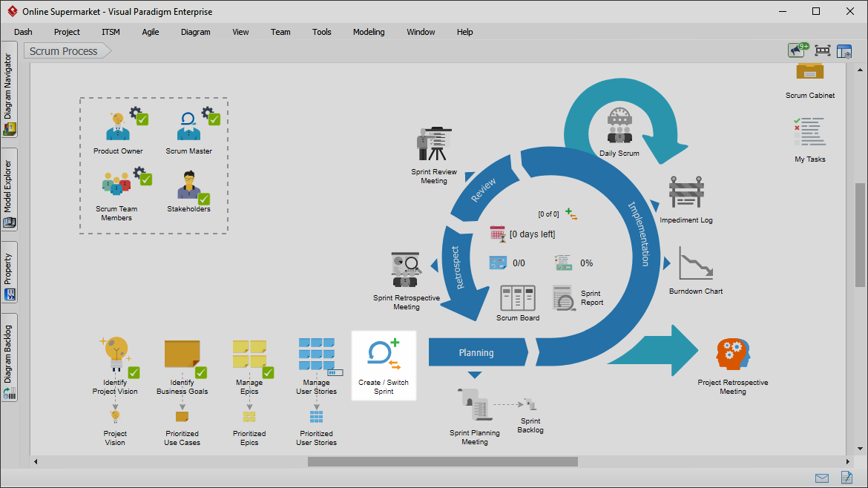Open the Scrum Cabinet drawer icon
Screen dimensions: 868x488
click(x=810, y=73)
